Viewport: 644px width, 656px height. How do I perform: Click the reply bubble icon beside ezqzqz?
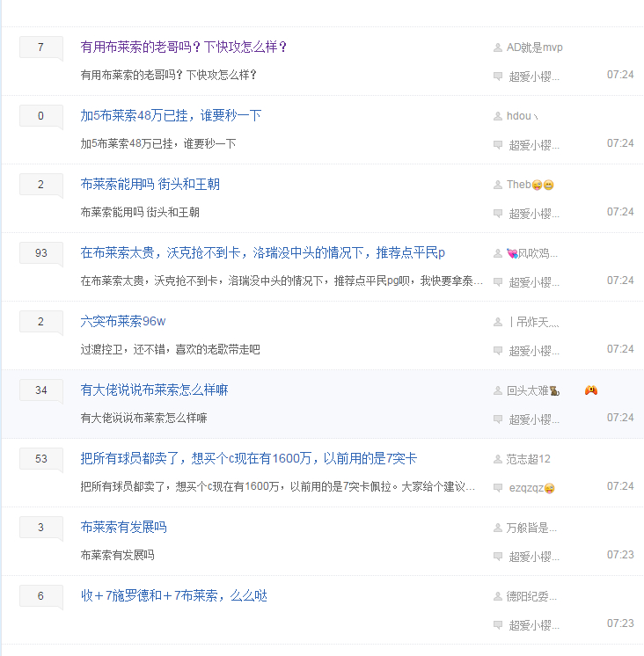pyautogui.click(x=498, y=488)
